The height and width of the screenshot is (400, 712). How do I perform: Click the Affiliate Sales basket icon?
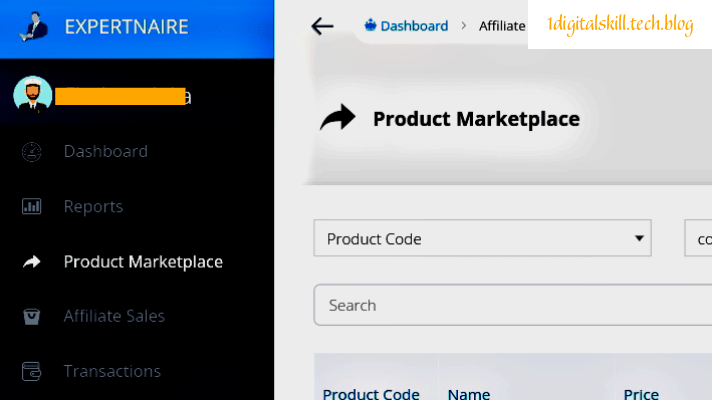32,316
